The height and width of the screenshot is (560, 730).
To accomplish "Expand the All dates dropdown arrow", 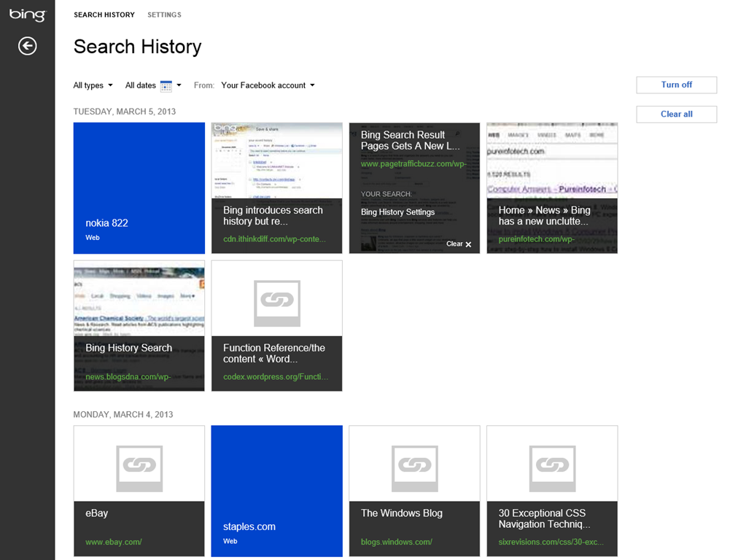I will point(179,85).
